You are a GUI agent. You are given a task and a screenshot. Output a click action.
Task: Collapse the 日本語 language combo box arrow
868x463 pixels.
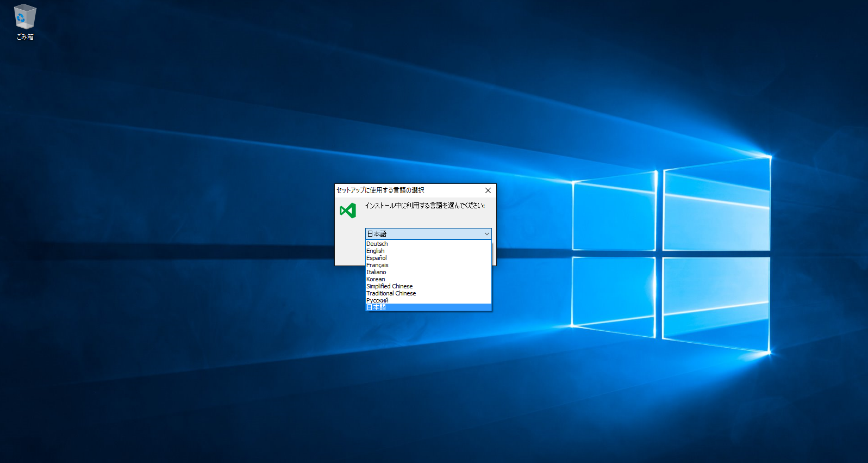coord(486,233)
